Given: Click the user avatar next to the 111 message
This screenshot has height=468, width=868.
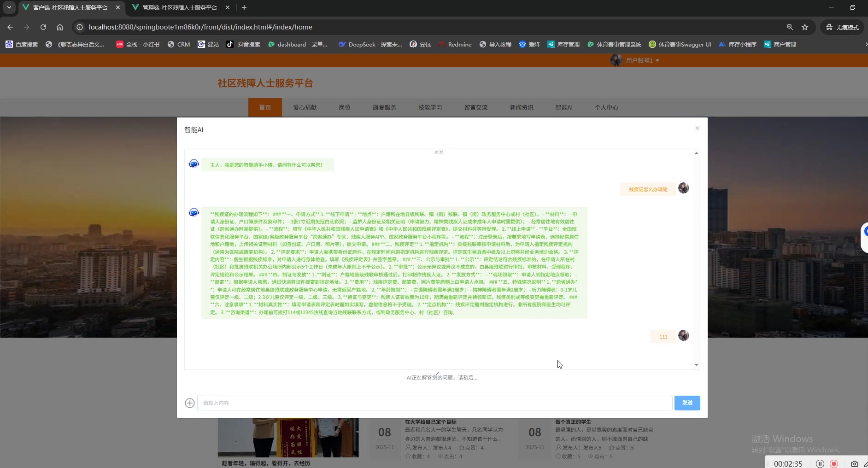Looking at the screenshot, I should tap(684, 335).
